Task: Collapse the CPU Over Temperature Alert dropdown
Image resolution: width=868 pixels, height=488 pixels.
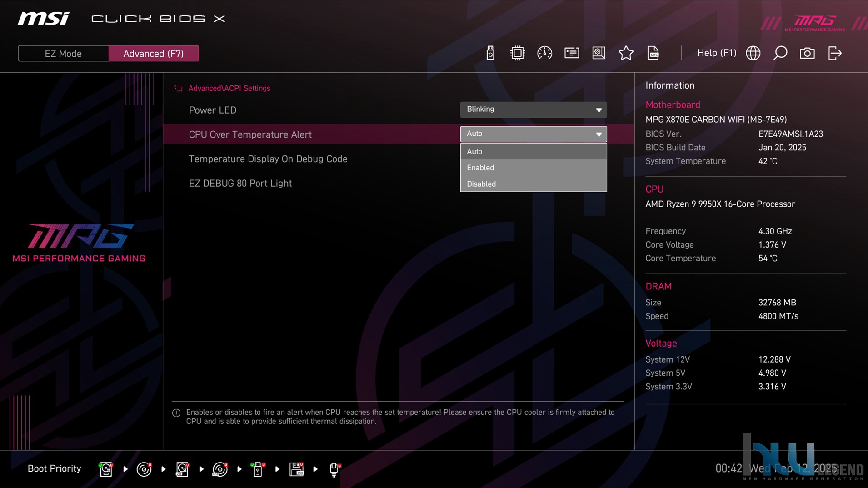Action: pos(534,134)
